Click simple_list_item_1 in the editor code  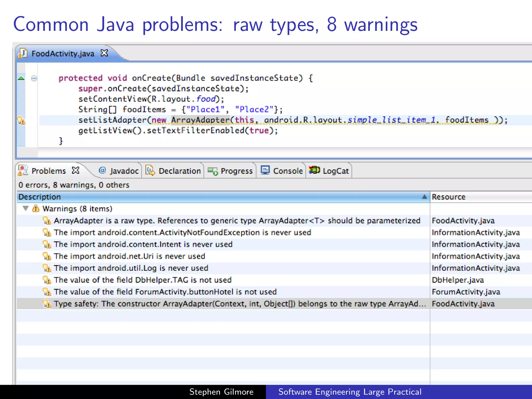(391, 120)
